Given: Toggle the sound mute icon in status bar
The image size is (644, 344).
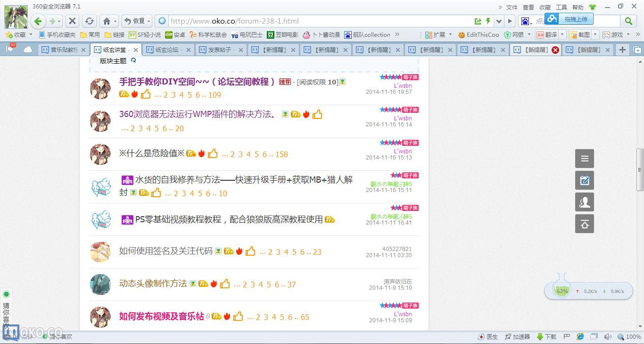Looking at the screenshot, I should pos(608,337).
